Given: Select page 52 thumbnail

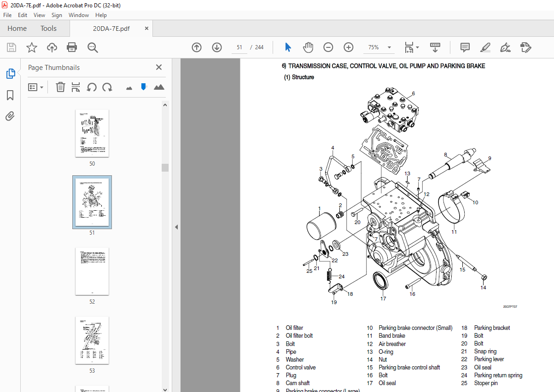Looking at the screenshot, I should 92,271.
